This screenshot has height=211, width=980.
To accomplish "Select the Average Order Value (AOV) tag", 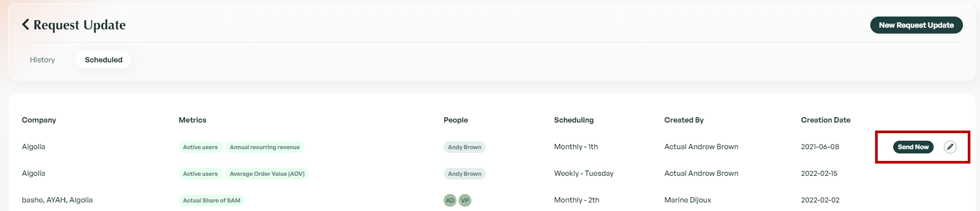I will coord(267,174).
